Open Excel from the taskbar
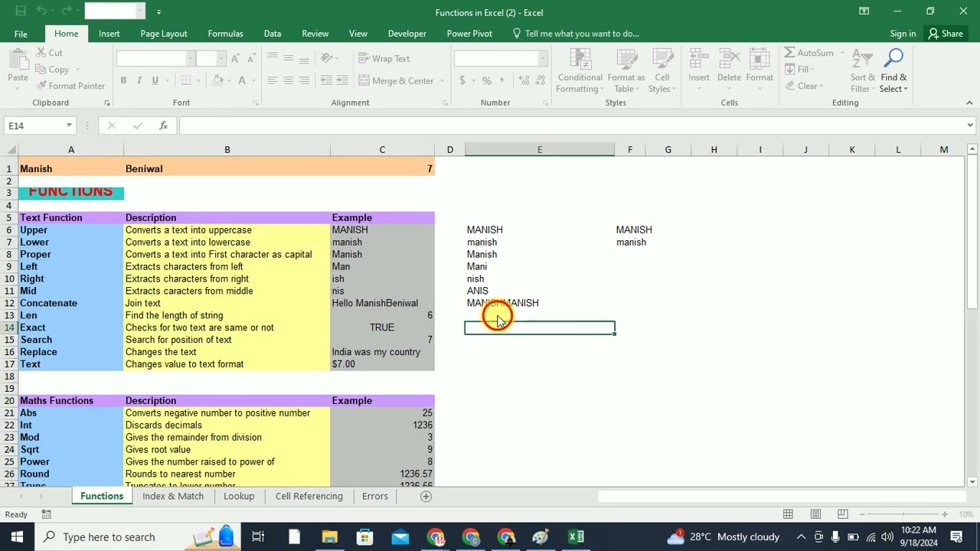980x551 pixels. coord(576,537)
